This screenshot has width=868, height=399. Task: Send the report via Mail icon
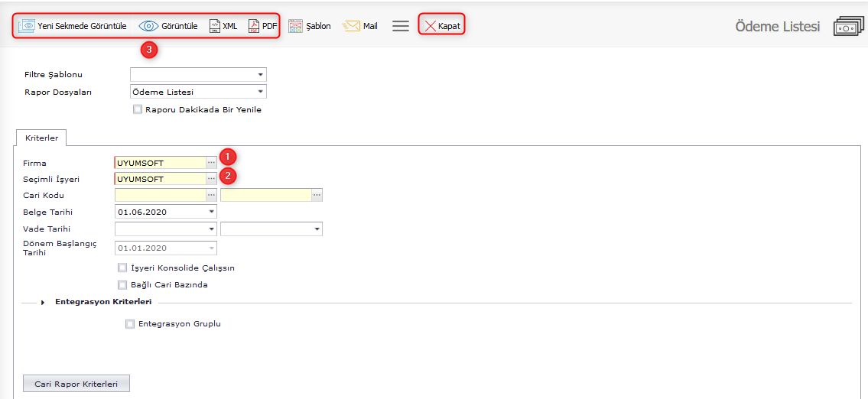coord(351,26)
